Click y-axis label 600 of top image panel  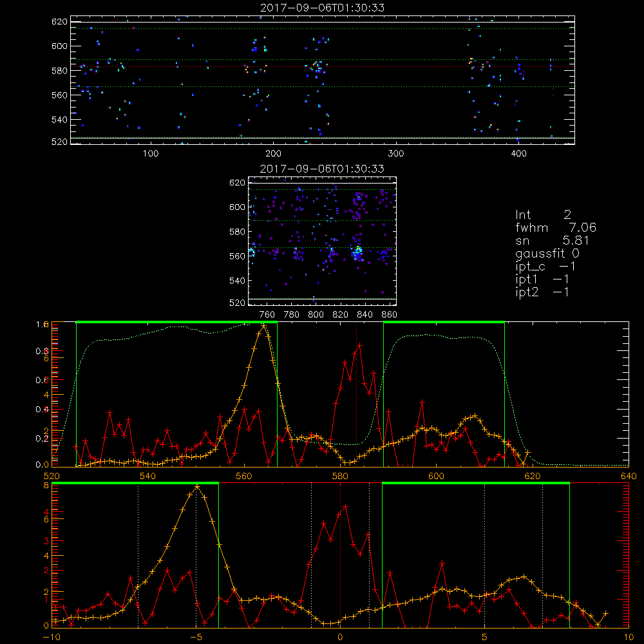(59, 46)
